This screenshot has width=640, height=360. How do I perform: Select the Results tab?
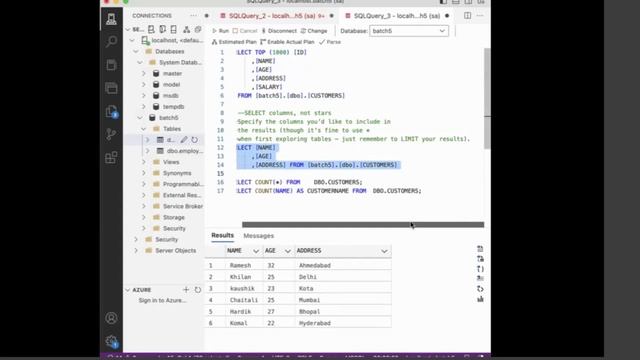pos(222,236)
